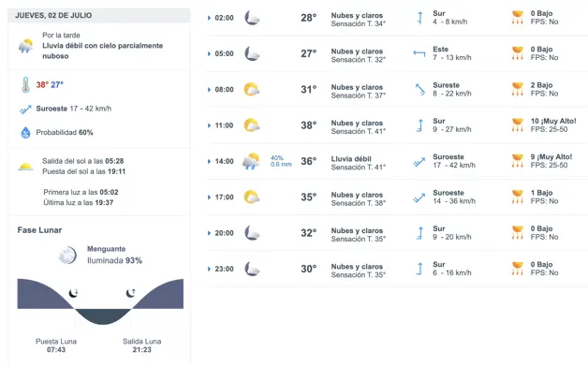The image size is (588, 366).
Task: Click the Este wind direction arrow at 05:00
Action: click(419, 53)
